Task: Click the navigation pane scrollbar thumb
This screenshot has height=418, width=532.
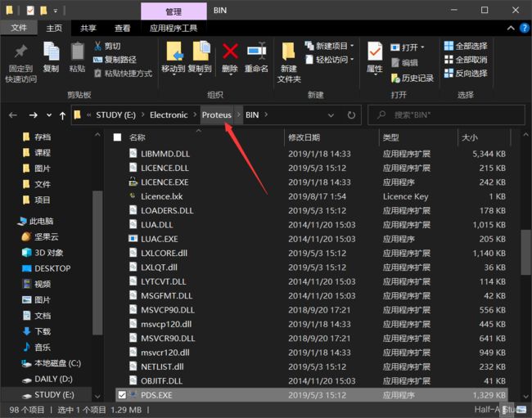Action: pos(97,263)
